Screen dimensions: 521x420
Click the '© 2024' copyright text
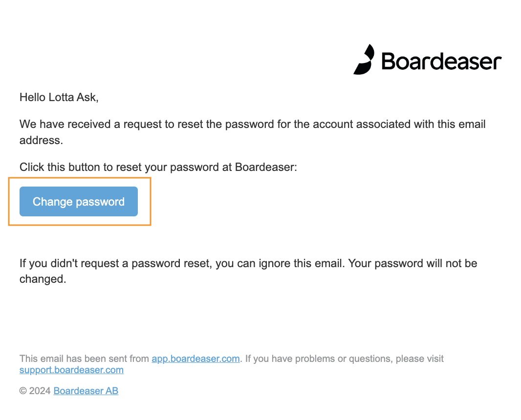pyautogui.click(x=35, y=391)
